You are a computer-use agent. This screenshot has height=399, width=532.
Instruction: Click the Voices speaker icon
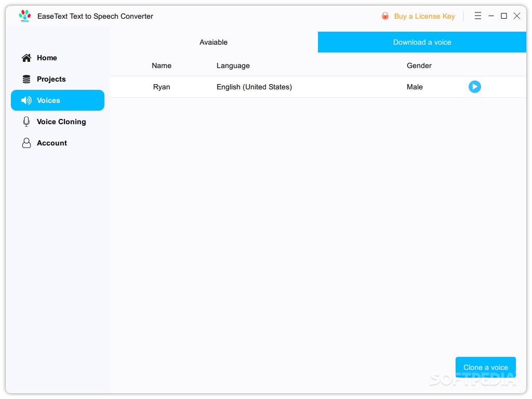pyautogui.click(x=26, y=100)
